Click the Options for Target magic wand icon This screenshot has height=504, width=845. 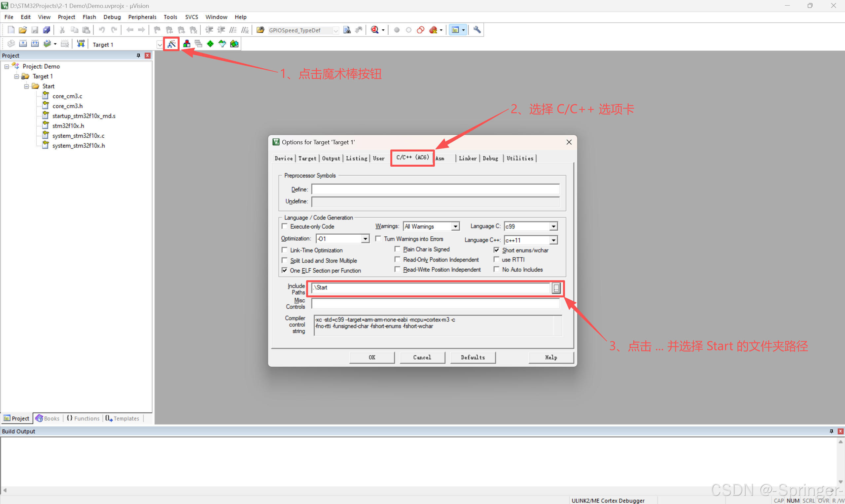pyautogui.click(x=171, y=44)
